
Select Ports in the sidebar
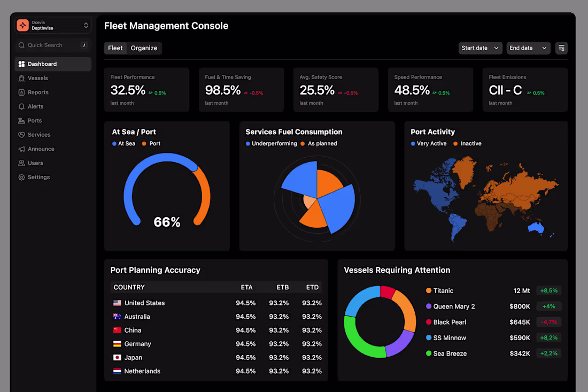tap(53, 120)
